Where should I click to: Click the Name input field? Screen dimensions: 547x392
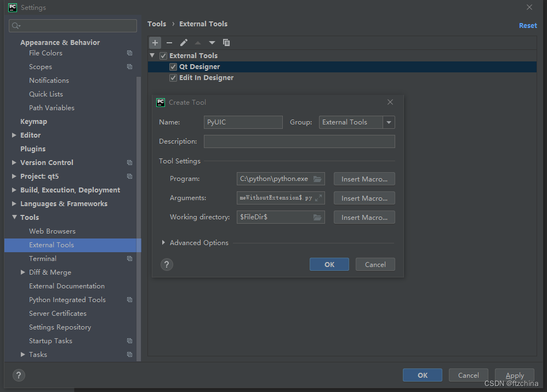coord(243,122)
